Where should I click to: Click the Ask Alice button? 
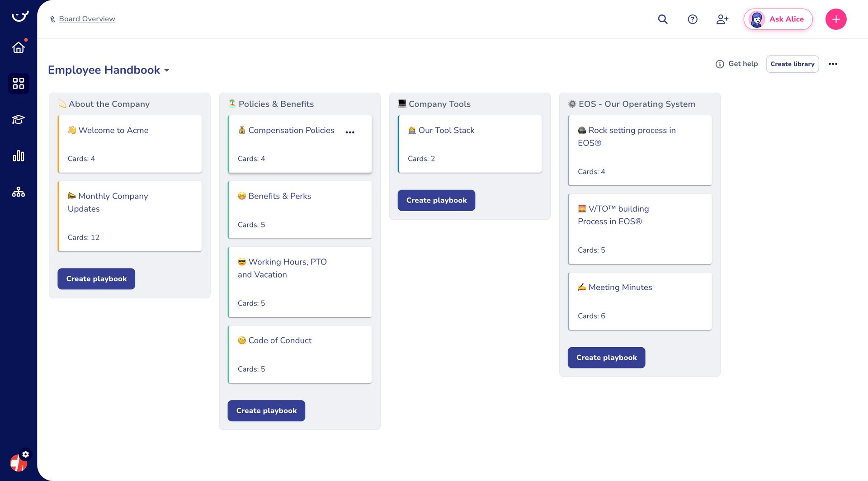pos(778,19)
